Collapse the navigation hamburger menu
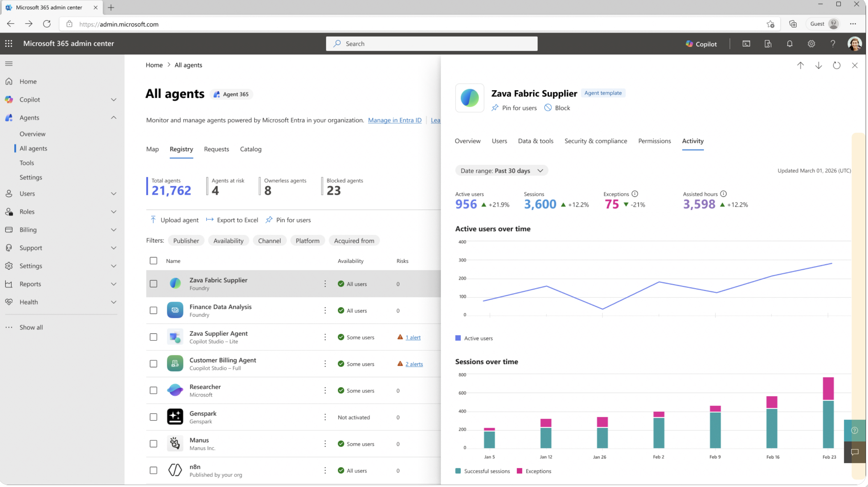Image resolution: width=868 pixels, height=487 pixels. [x=9, y=64]
